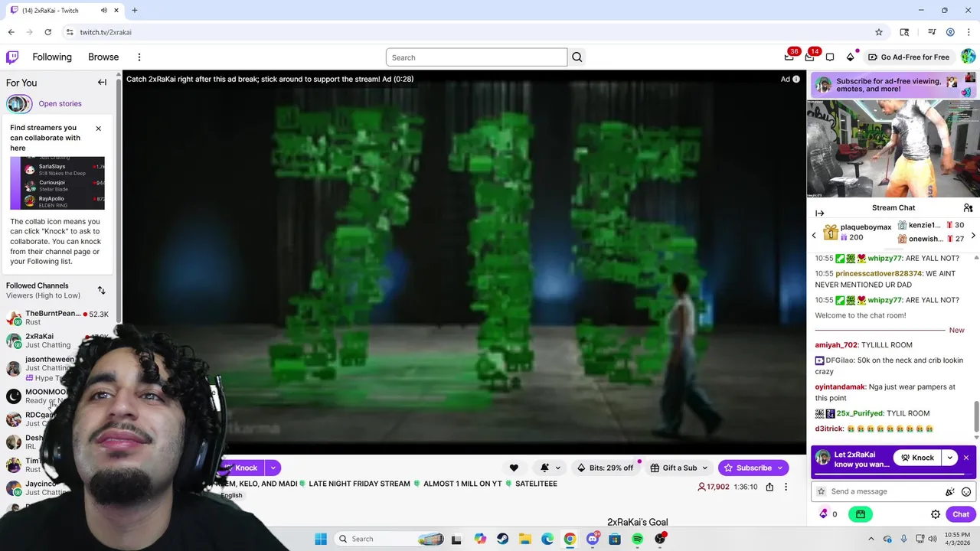Click username amiyah_702 in chat
Screen dimensions: 980x551
click(x=836, y=345)
